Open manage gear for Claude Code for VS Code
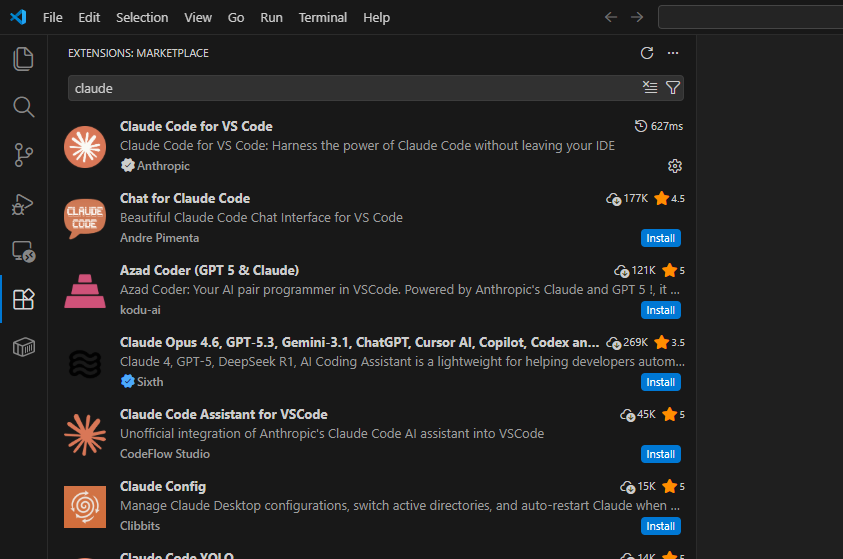The height and width of the screenshot is (559, 843). pyautogui.click(x=675, y=166)
